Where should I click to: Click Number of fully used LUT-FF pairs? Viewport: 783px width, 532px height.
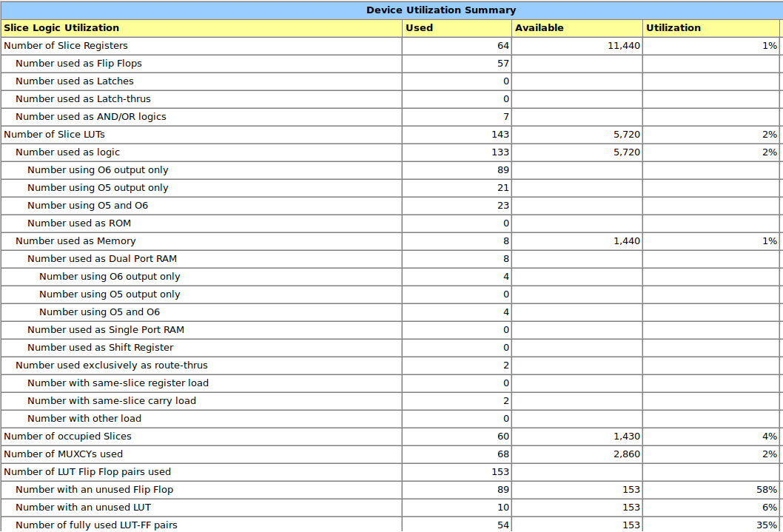click(x=96, y=525)
